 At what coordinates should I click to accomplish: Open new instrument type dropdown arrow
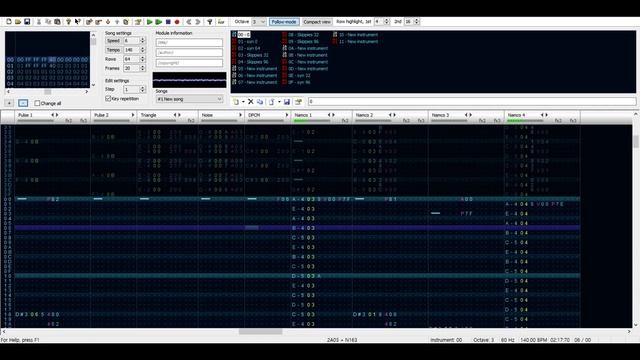[243, 102]
